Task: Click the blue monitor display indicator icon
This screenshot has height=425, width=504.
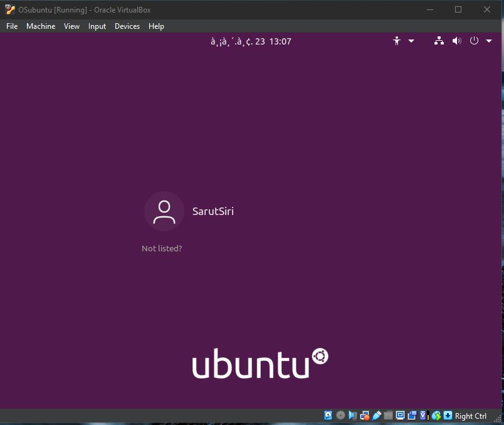Action: pyautogui.click(x=400, y=416)
